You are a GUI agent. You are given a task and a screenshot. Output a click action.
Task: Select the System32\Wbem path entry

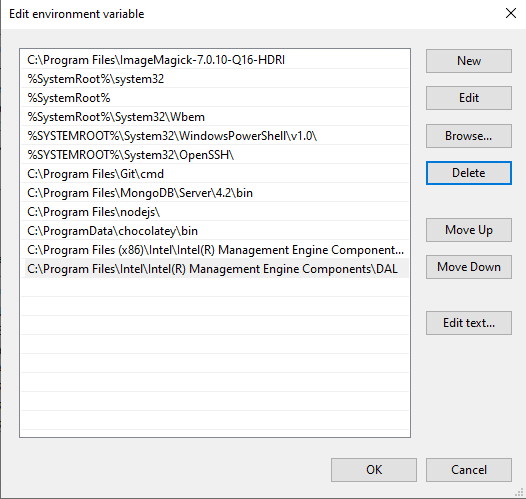pyautogui.click(x=215, y=117)
